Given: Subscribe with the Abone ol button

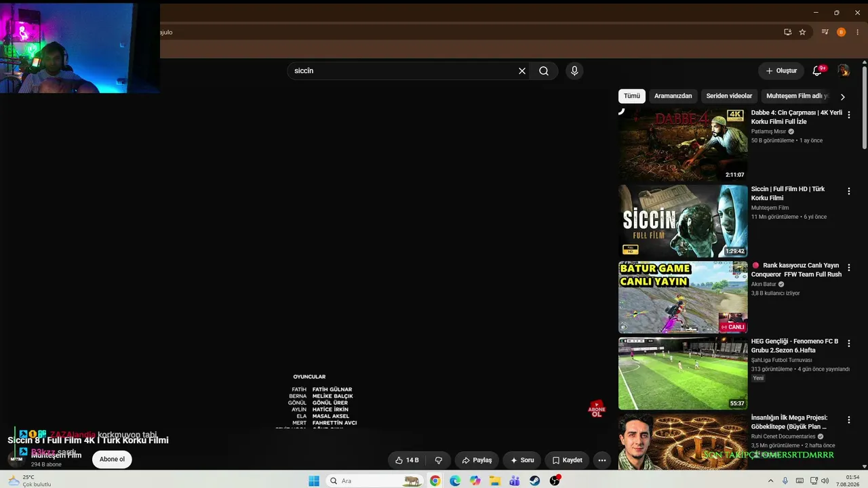Looking at the screenshot, I should [112, 460].
